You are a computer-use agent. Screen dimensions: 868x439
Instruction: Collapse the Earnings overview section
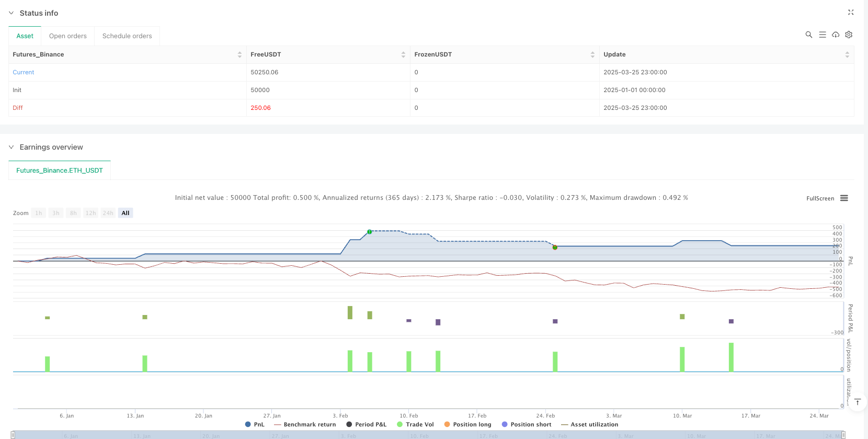[x=12, y=147]
